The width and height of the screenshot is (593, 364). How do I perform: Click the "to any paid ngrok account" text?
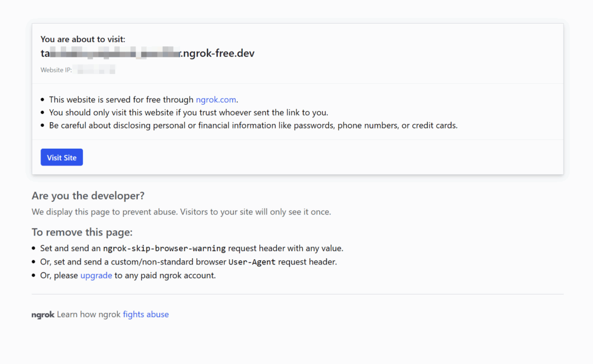[164, 275]
